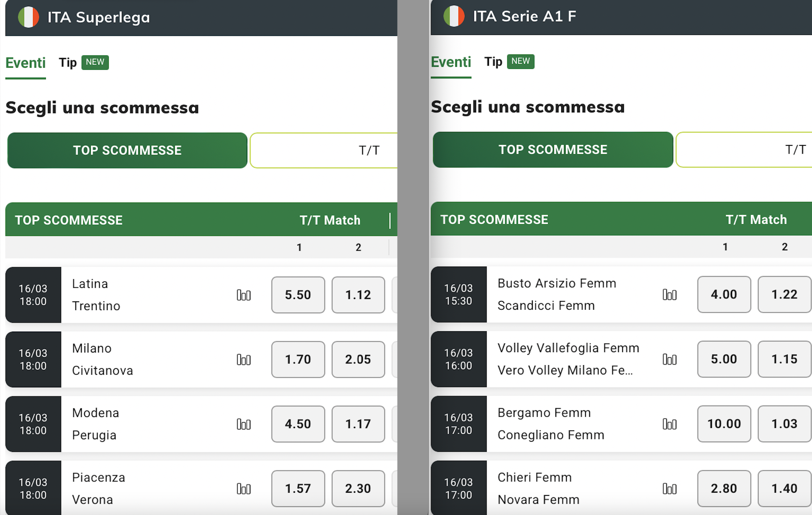Viewport: 812px width, 515px height.
Task: Open statistics icon for Latina vs Trentino
Action: pyautogui.click(x=244, y=295)
